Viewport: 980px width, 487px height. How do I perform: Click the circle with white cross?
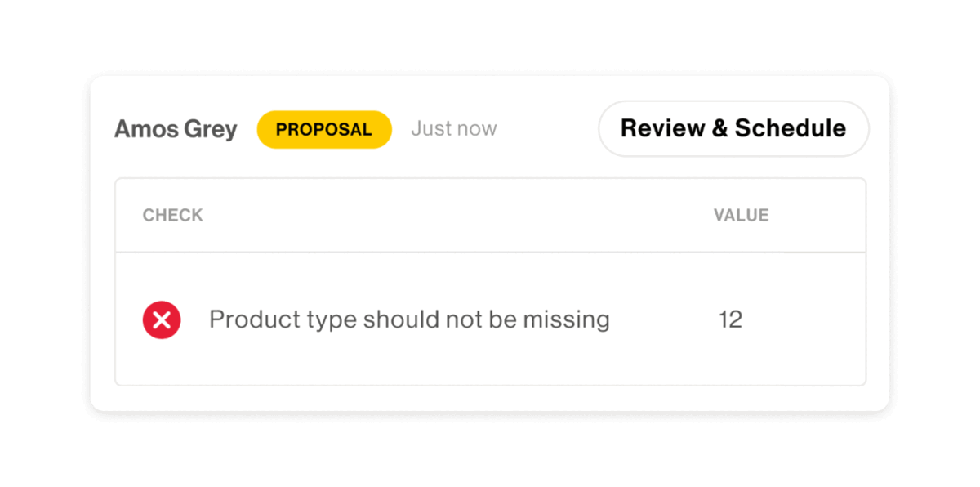click(162, 319)
